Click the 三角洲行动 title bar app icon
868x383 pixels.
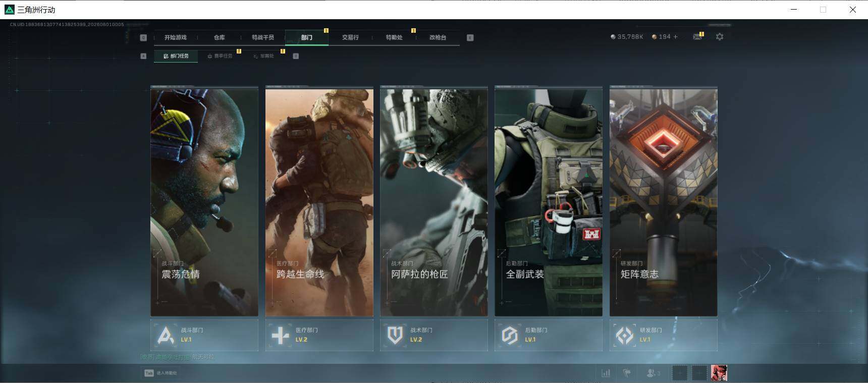(10, 10)
